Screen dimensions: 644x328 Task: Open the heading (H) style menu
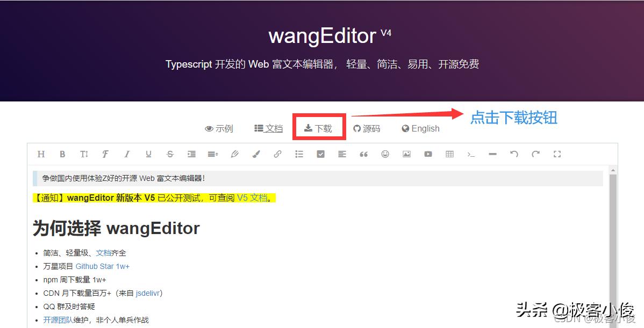41,154
